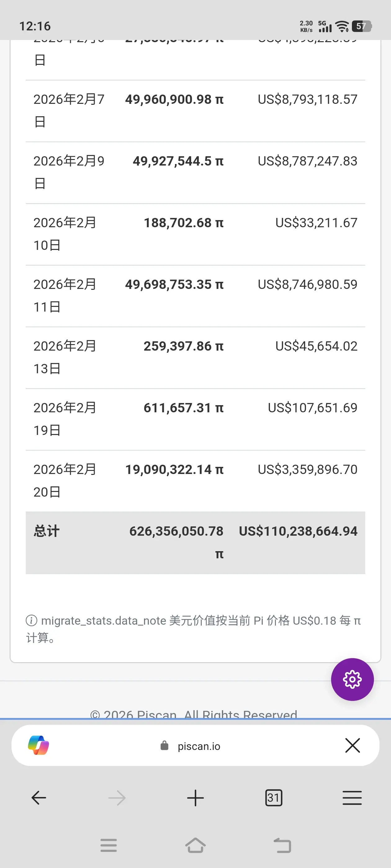Open the purple settings gear button

pos(352,679)
